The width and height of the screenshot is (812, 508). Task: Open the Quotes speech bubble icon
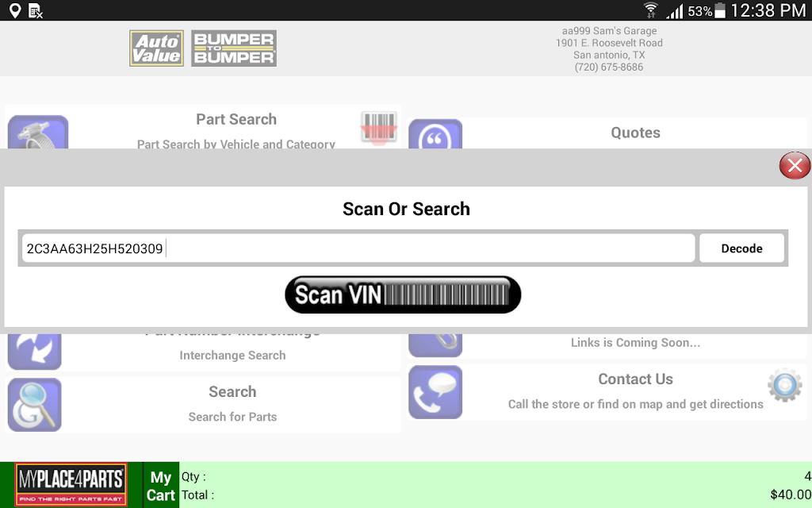tap(435, 135)
